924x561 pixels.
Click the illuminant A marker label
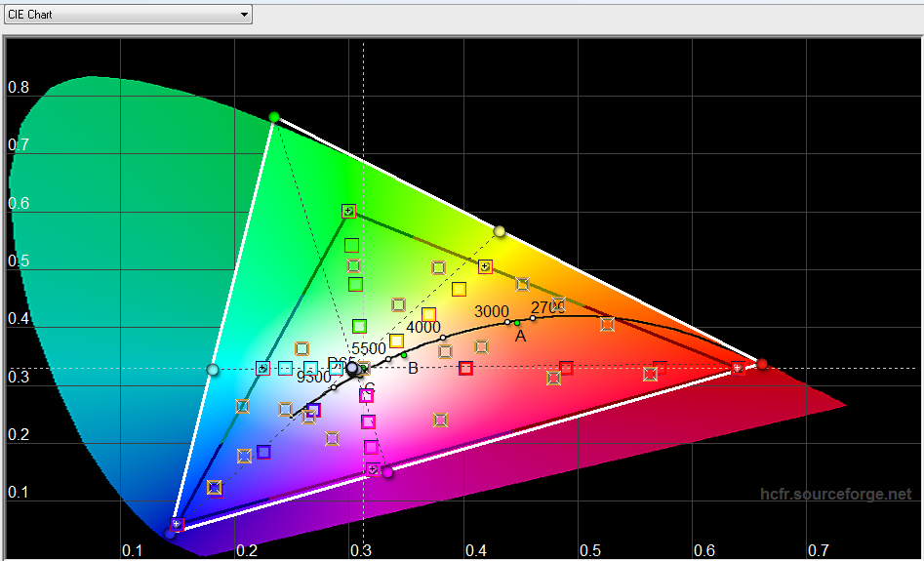[x=520, y=337]
